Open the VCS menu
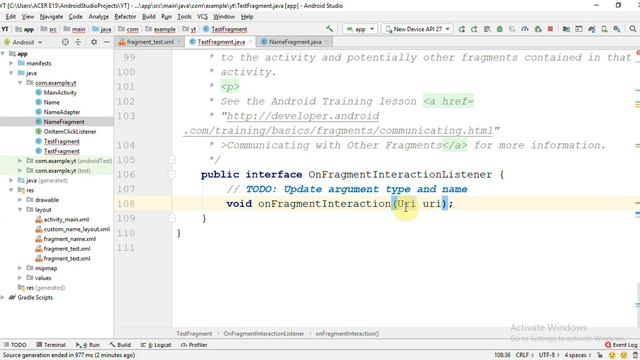This screenshot has width=640, height=360. tap(202, 17)
